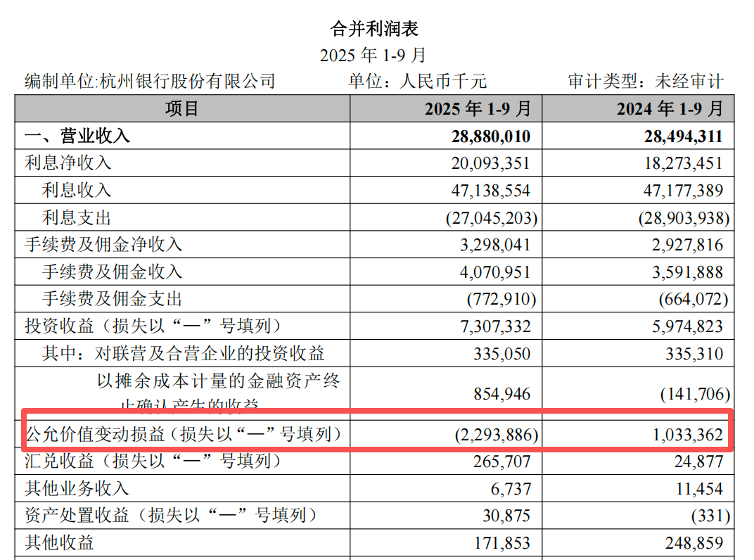
Task: Click the (2,293,886) fair value loss figure
Action: tap(497, 435)
